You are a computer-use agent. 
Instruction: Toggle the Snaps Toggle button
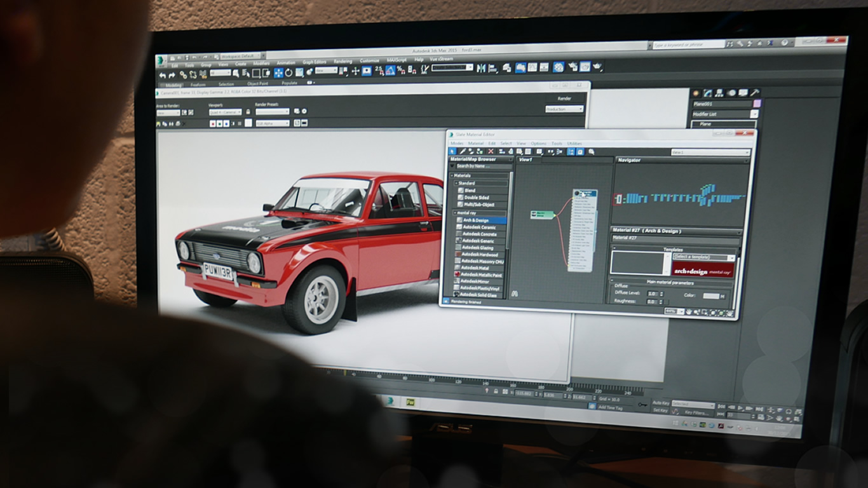pos(379,70)
